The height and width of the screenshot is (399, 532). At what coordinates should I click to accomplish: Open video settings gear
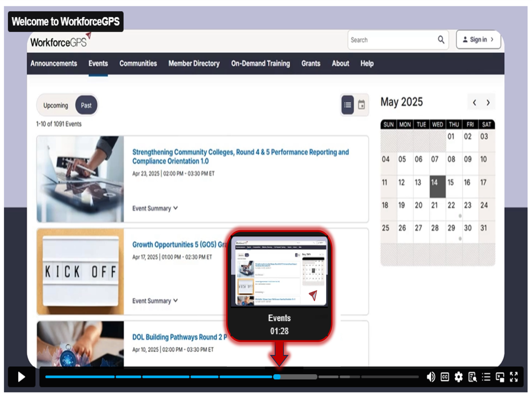pos(458,377)
